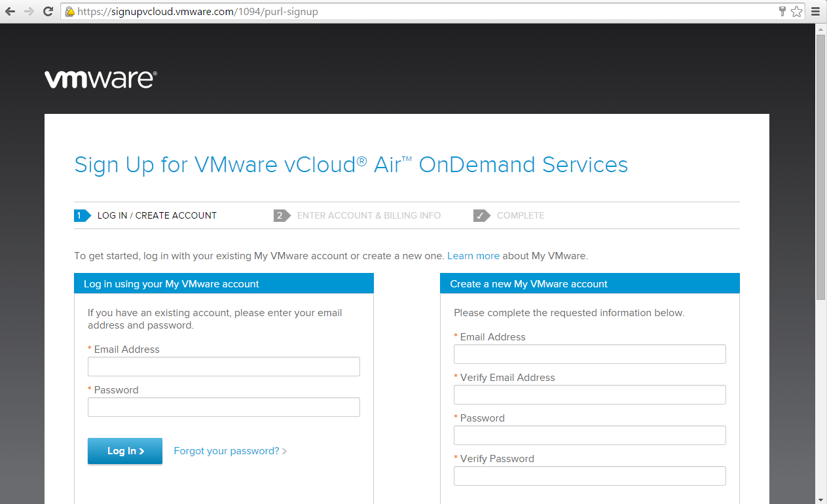Focus the new account Email Address field
Viewport: 827px width, 504px height.
coord(590,354)
